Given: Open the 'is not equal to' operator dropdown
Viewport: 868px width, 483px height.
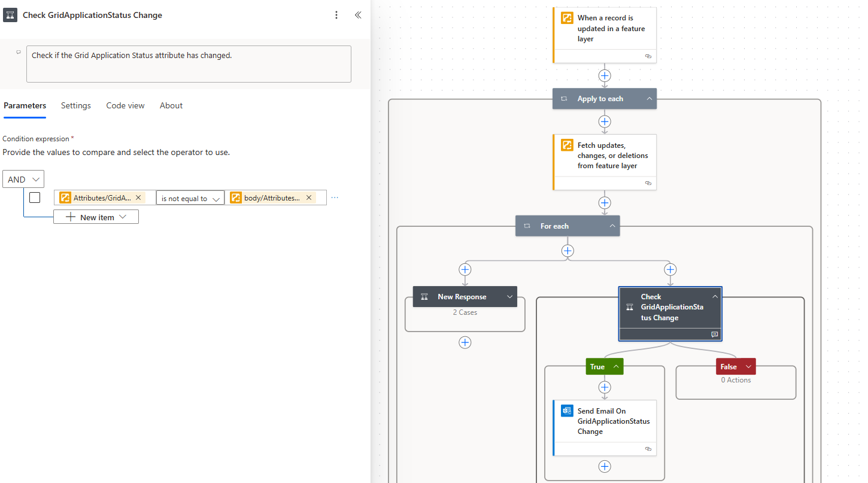Looking at the screenshot, I should [x=190, y=198].
